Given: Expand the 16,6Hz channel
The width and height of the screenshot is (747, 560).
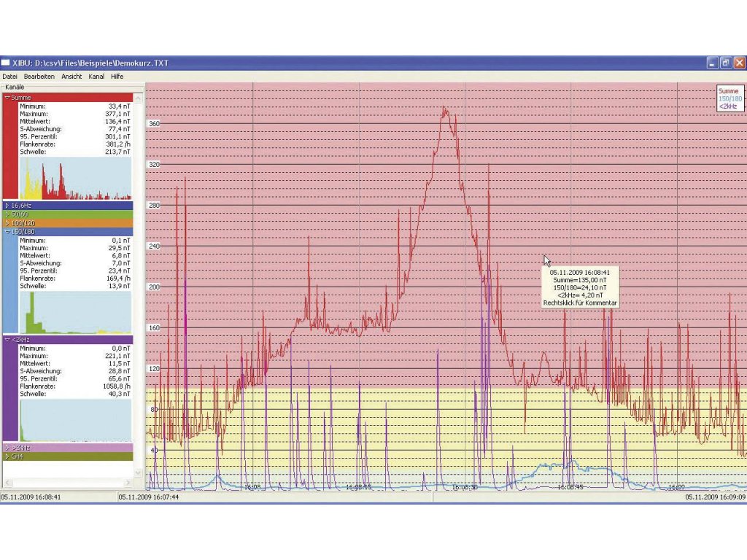Looking at the screenshot, I should [7, 206].
